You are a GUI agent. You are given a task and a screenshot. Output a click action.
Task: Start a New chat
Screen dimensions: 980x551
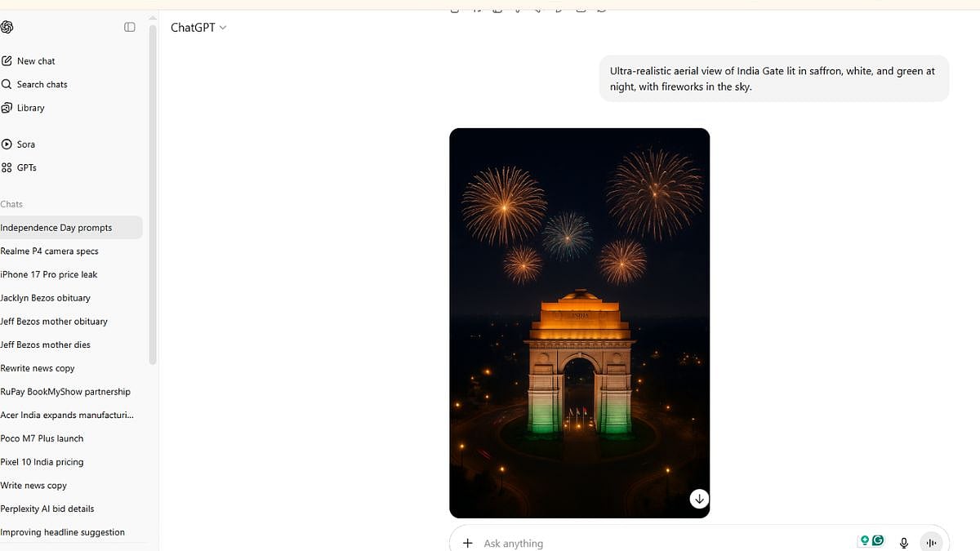point(36,61)
